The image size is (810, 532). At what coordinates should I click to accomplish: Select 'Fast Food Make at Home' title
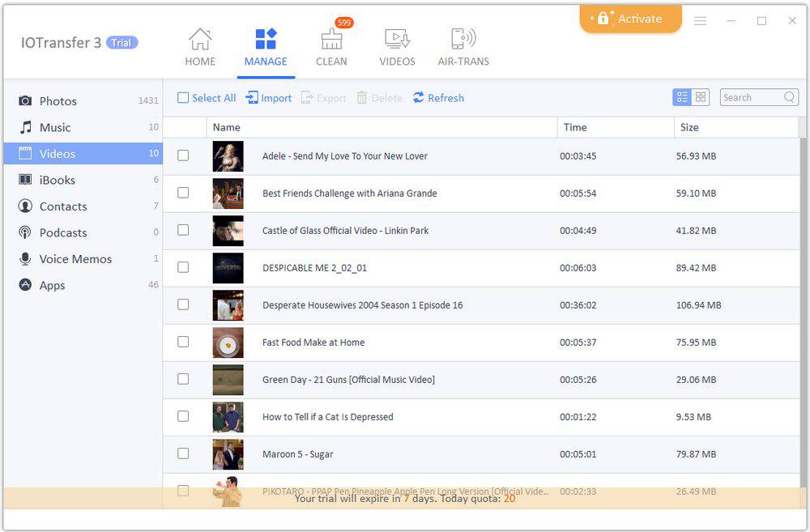[313, 342]
